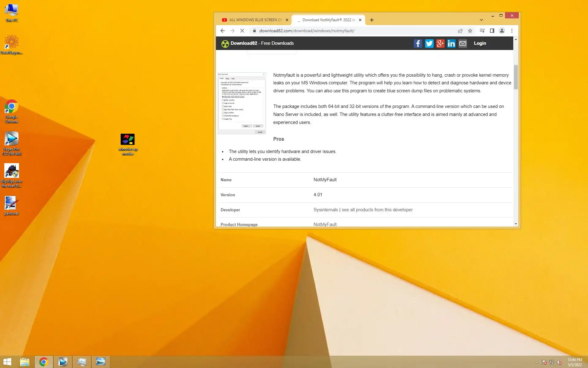Viewport: 588px width, 368px height.
Task: Click the Login link
Action: point(480,43)
